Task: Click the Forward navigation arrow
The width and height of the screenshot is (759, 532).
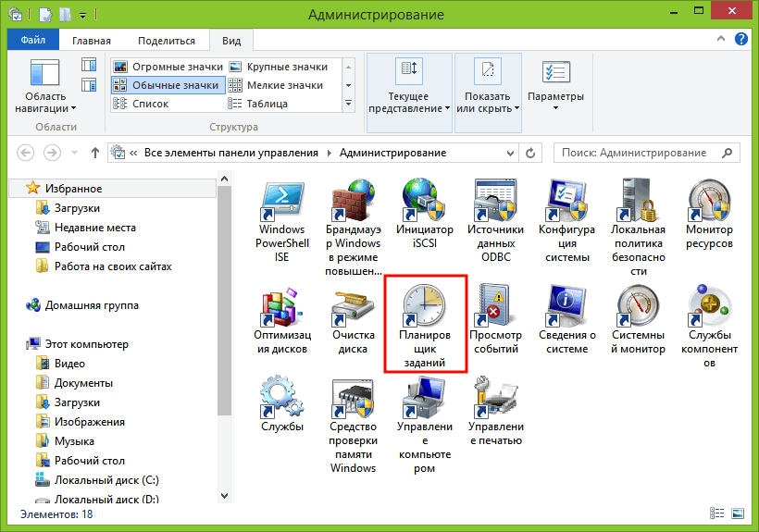Action: 52,154
